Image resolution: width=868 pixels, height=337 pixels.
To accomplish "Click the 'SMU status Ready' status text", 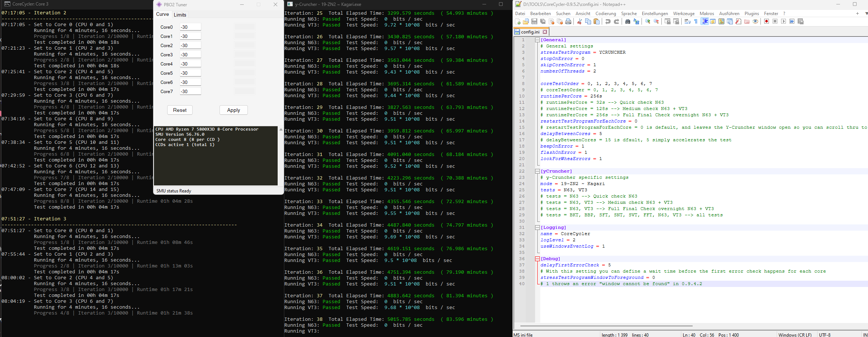I will click(x=174, y=191).
